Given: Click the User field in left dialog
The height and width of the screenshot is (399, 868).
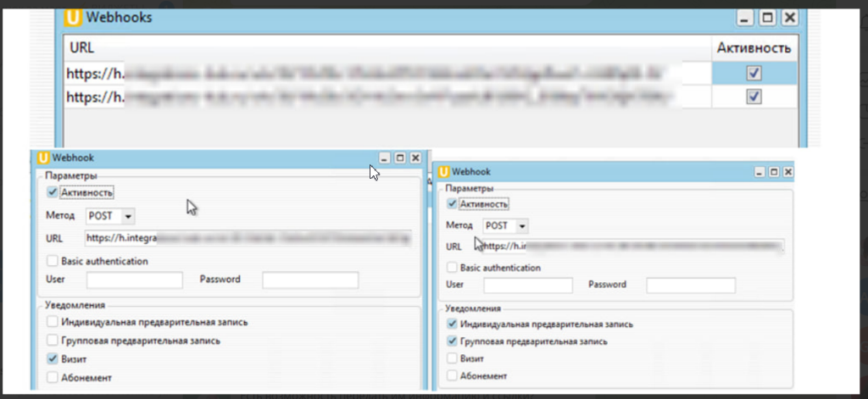Looking at the screenshot, I should [135, 280].
